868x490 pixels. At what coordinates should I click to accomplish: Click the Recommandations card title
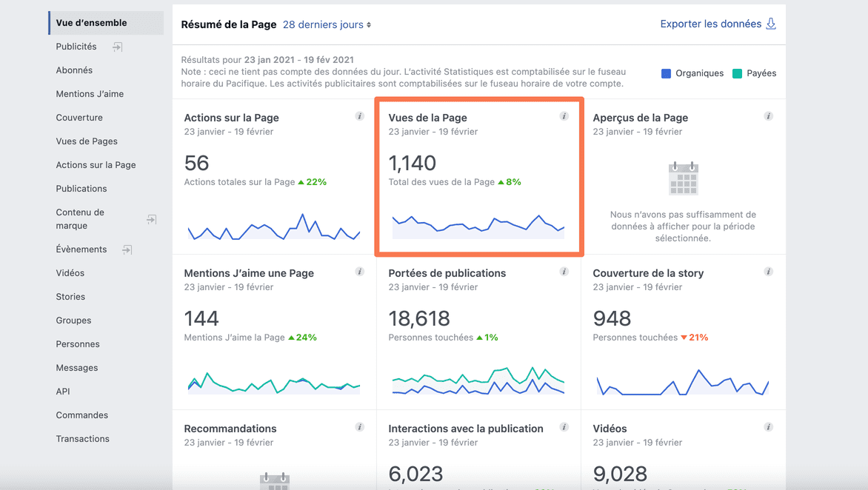pyautogui.click(x=230, y=429)
